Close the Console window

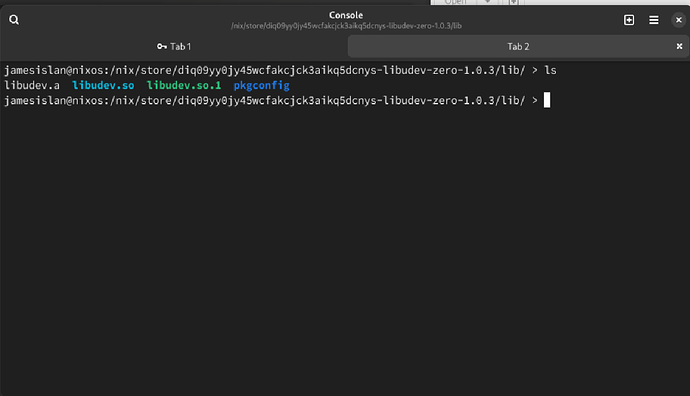click(x=679, y=20)
